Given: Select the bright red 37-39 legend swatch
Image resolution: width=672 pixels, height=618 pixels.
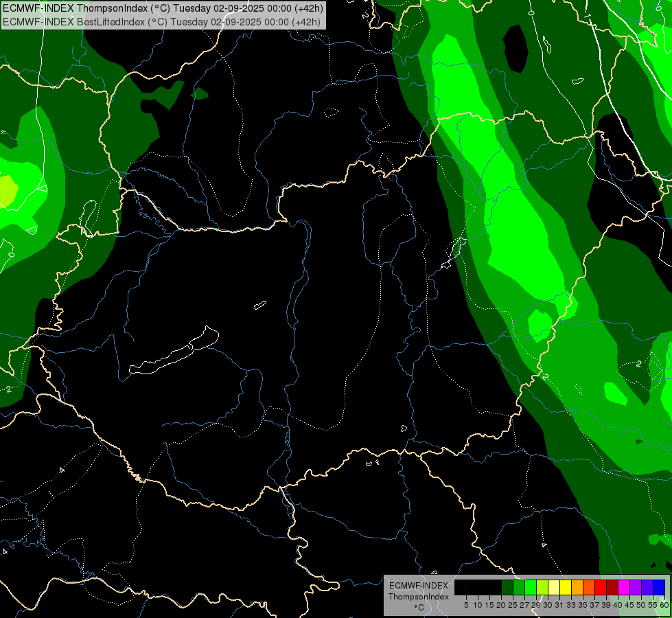Looking at the screenshot, I should 601,587.
